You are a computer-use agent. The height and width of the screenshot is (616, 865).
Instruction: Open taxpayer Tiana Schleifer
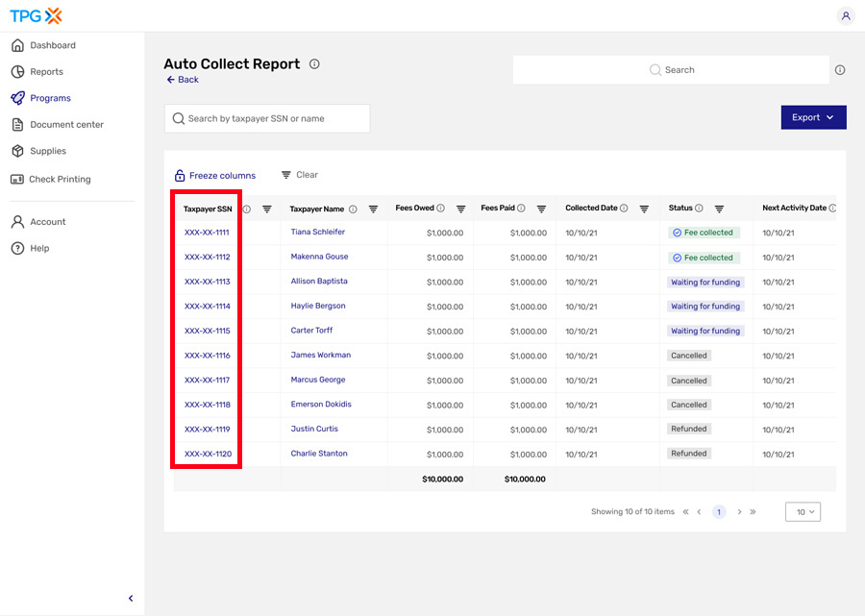pos(318,232)
